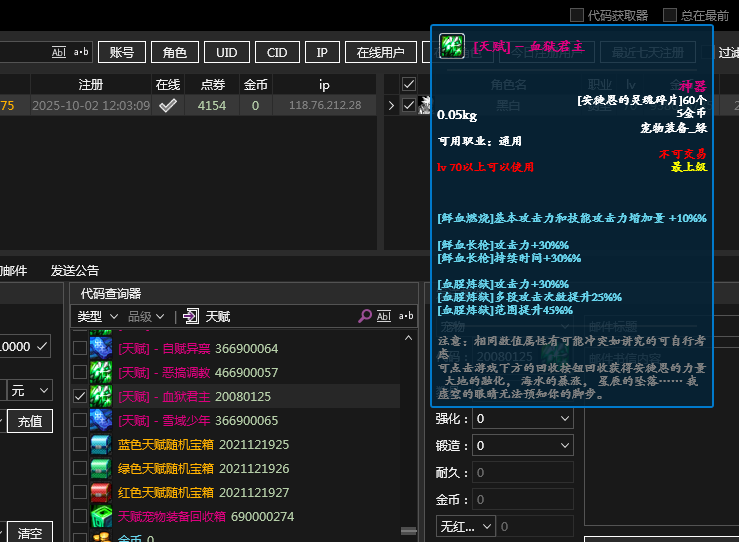The width and height of the screenshot is (739, 542).
Task: Click the 自赋异禀 talent item icon
Action: (101, 348)
